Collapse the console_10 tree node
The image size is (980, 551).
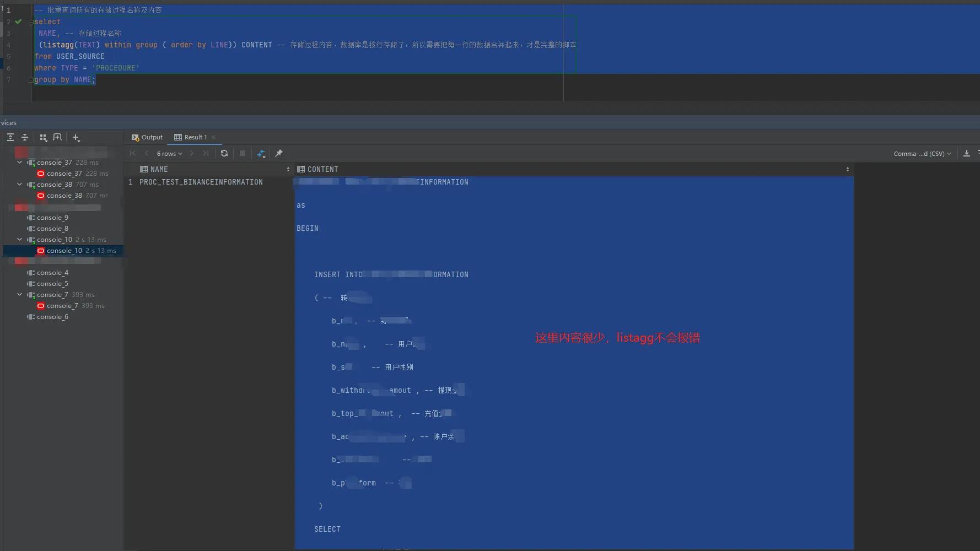pyautogui.click(x=19, y=240)
